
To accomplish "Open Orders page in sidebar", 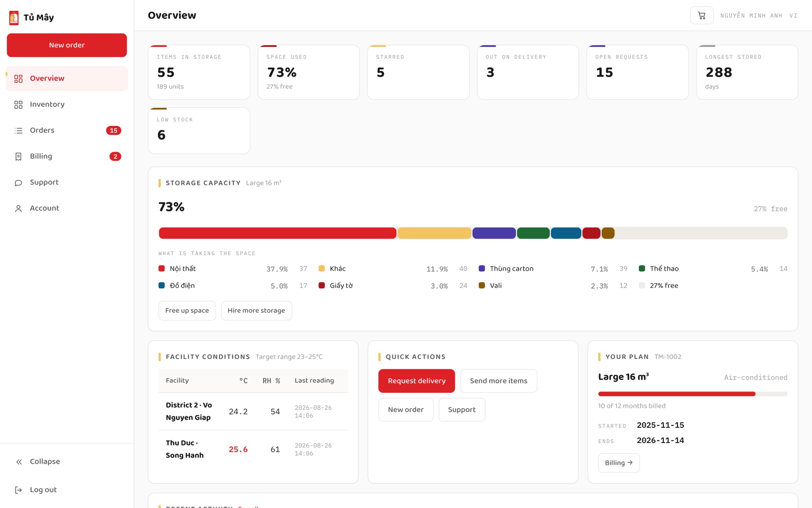I will coord(67,130).
